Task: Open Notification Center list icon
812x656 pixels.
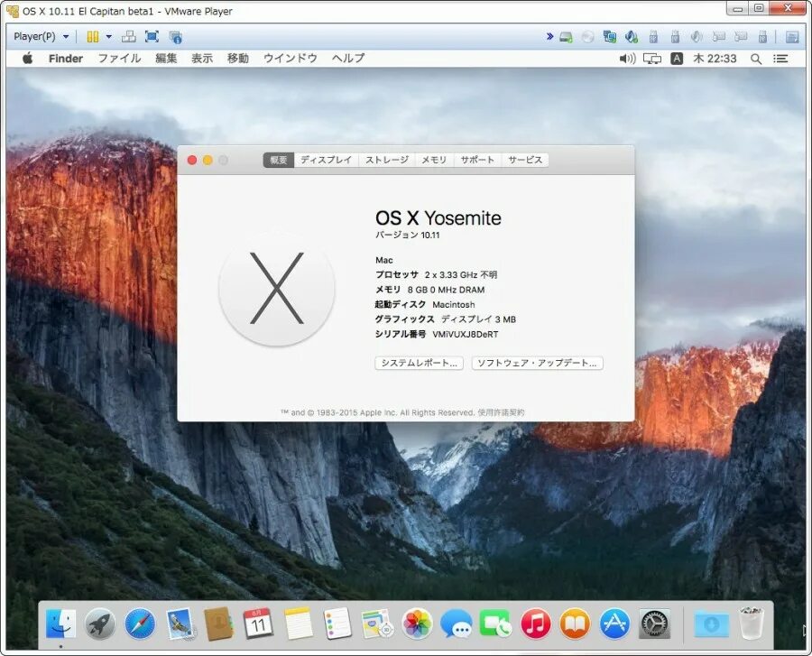Action: tap(780, 59)
